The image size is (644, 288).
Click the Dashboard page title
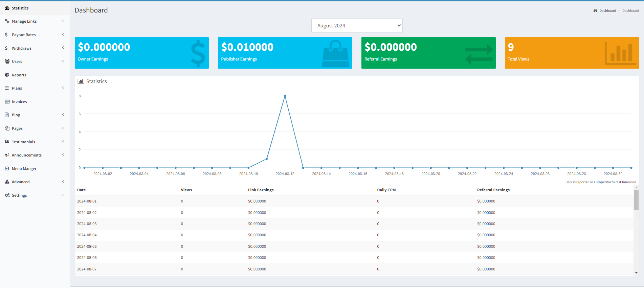pyautogui.click(x=91, y=10)
